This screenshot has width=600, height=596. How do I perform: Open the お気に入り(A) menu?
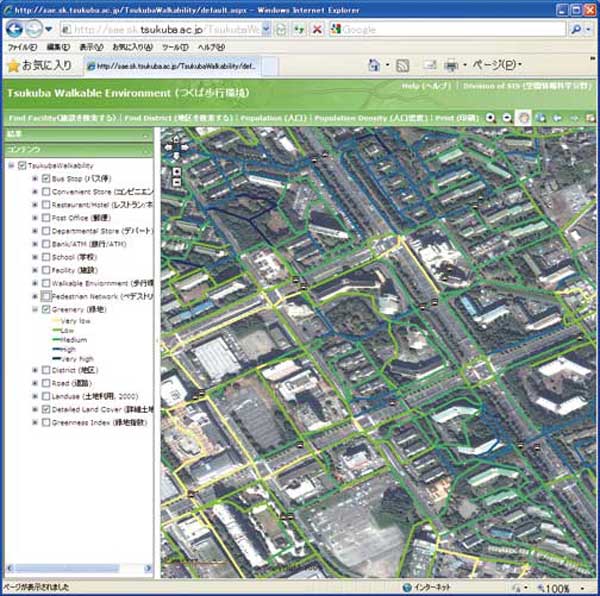click(132, 47)
